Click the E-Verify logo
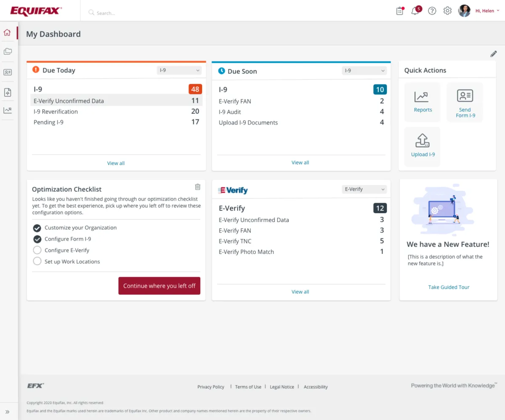 click(233, 190)
